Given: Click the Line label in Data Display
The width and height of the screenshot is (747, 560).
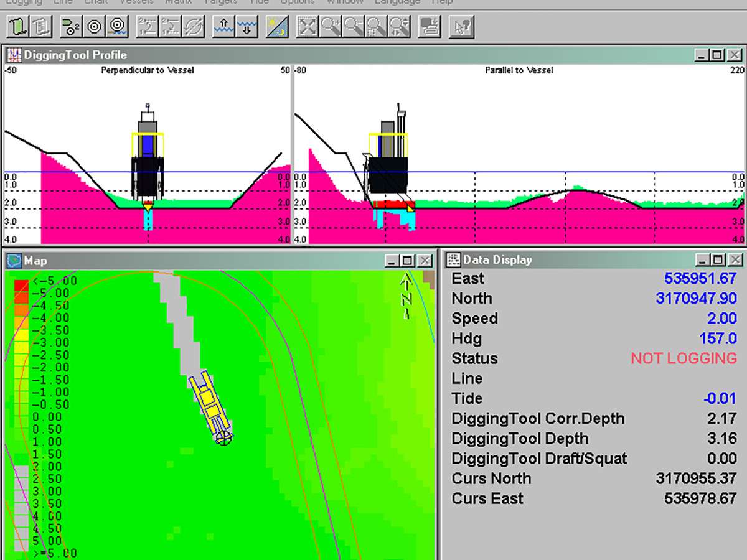Looking at the screenshot, I should 467,378.
